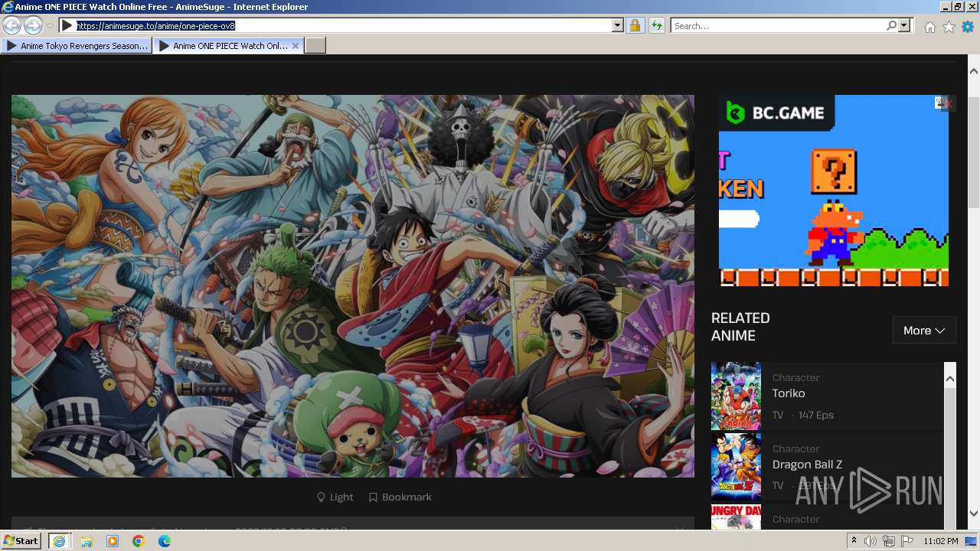Switch to Anime Tokyo Revengers Season tab

pyautogui.click(x=77, y=46)
